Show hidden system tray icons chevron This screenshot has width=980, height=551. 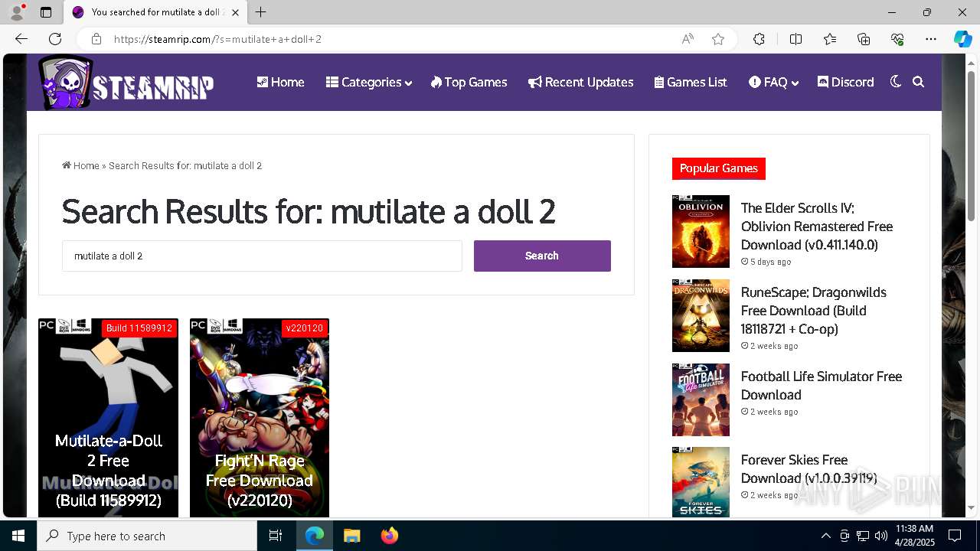pyautogui.click(x=825, y=536)
